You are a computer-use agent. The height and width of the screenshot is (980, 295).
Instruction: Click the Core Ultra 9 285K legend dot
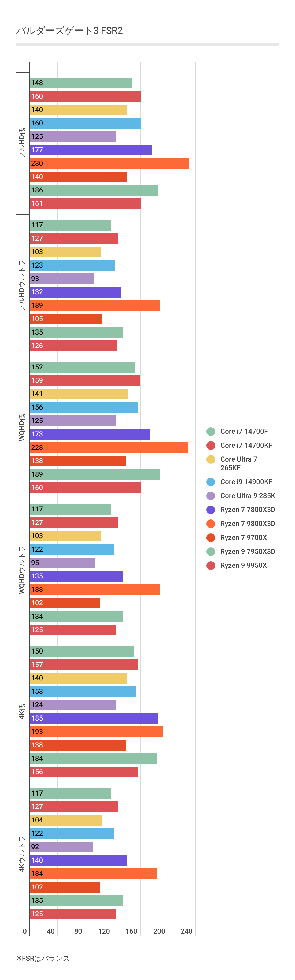tap(211, 496)
